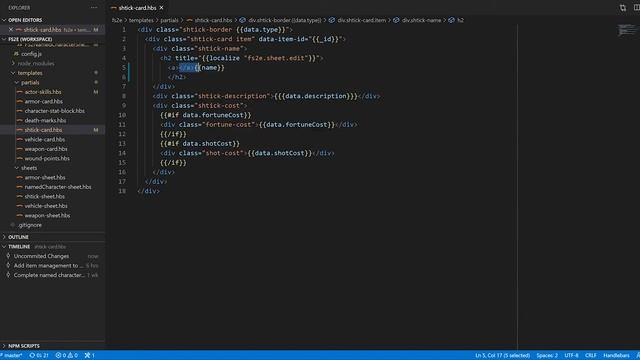The image size is (640, 360).
Task: Open the .gitignore file
Action: click(x=30, y=225)
